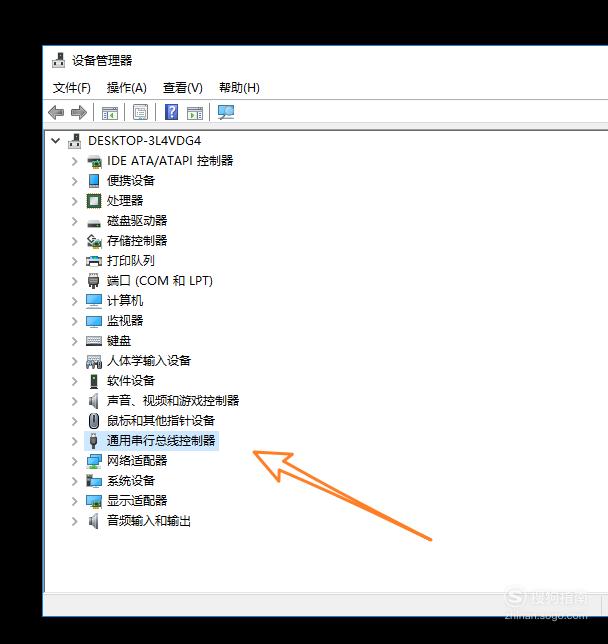
Task: Expand the 网络适配器 node
Action: (74, 461)
